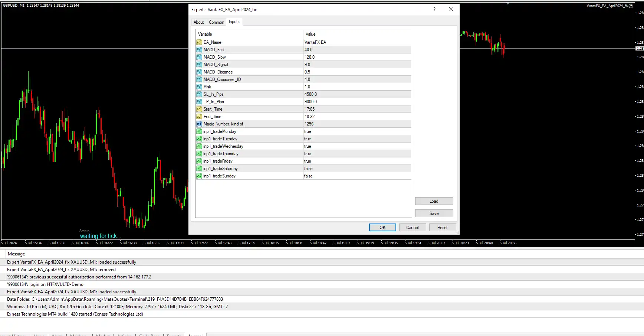Screen dimensions: 644x336
Task: Click the integer icon beside Magic Number
Action: click(199, 124)
